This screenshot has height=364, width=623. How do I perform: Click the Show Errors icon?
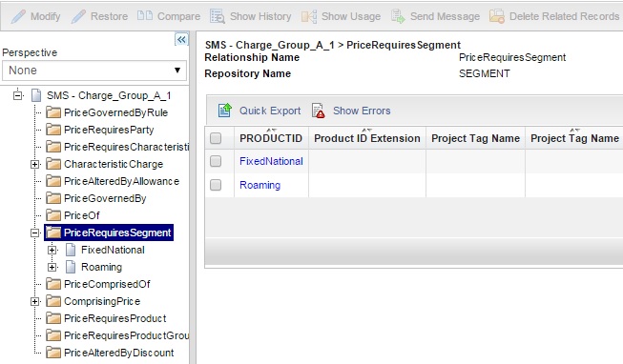point(319,111)
